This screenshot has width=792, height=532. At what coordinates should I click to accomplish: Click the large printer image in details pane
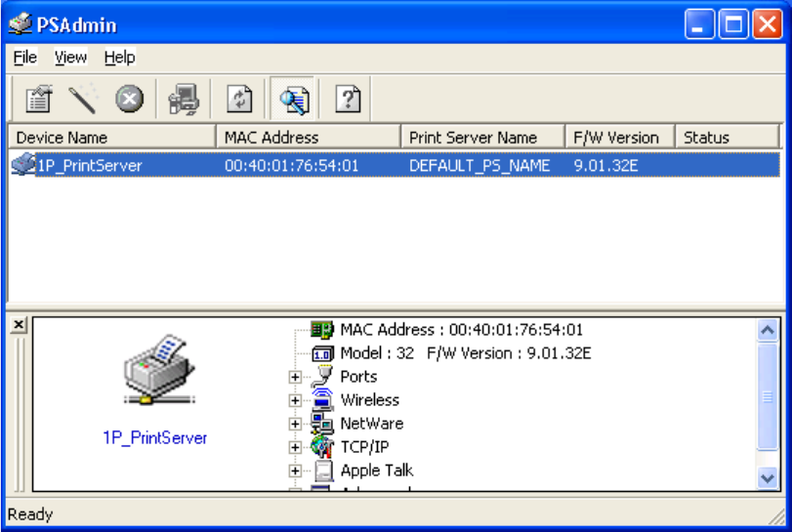coord(159,369)
